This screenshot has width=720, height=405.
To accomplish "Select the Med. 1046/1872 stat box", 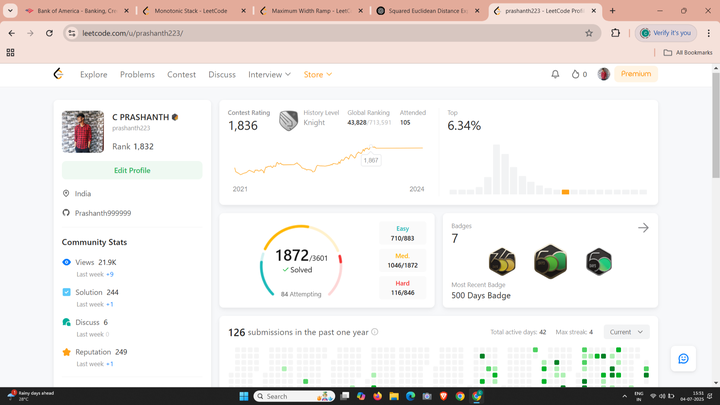I will 403,260.
